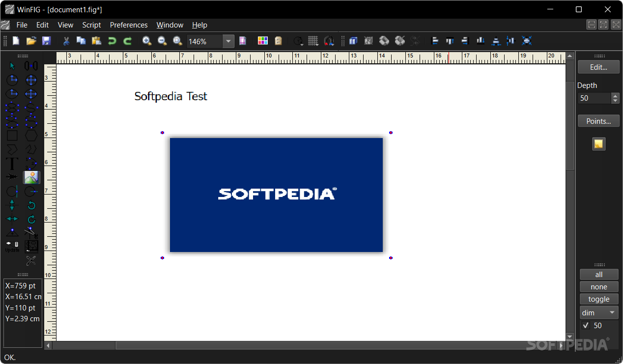Screen dimensions: 623x364
Task: Click the scroll-shaped script icon
Action: pyautogui.click(x=278, y=41)
